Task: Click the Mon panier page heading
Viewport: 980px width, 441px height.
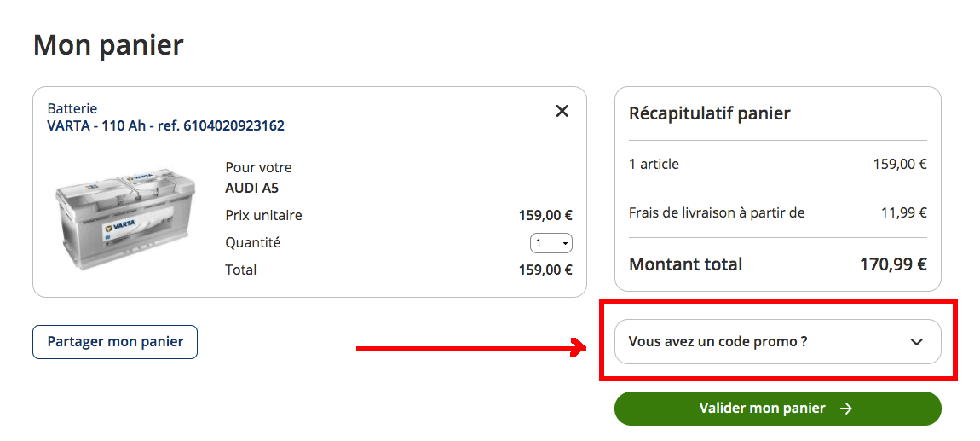Action: tap(108, 44)
